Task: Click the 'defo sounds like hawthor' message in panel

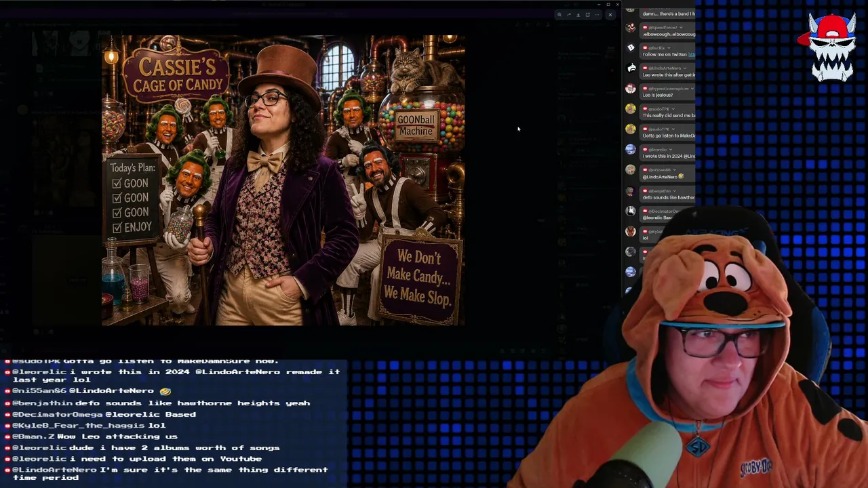Action: (x=669, y=197)
